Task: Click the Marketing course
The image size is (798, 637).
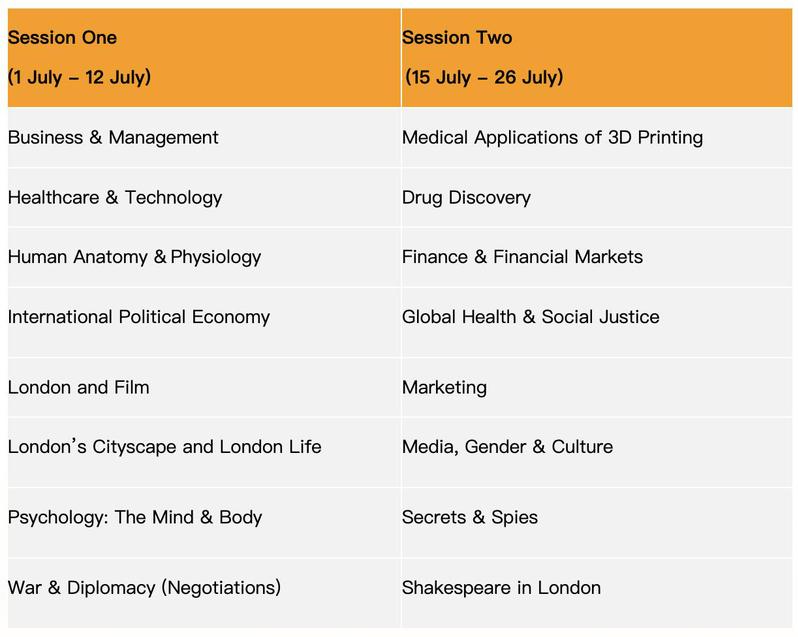Action: point(444,387)
